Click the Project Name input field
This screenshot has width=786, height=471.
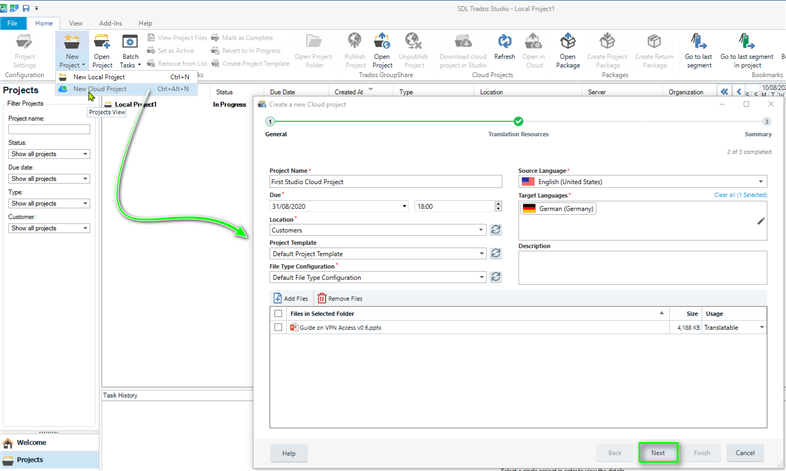pyautogui.click(x=385, y=181)
